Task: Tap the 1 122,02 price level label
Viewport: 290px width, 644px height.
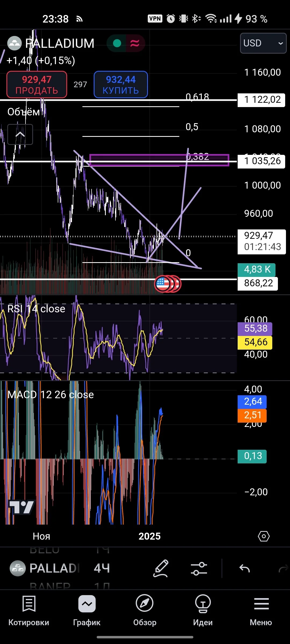Action: click(261, 100)
